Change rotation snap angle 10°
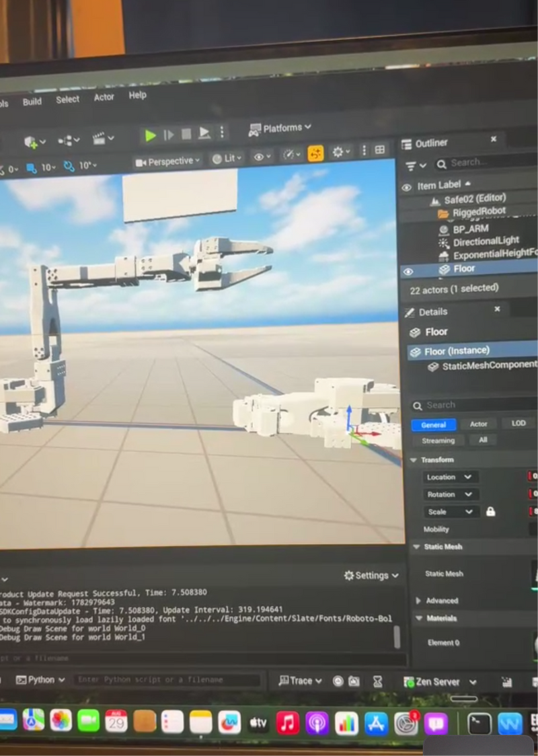 coord(87,165)
